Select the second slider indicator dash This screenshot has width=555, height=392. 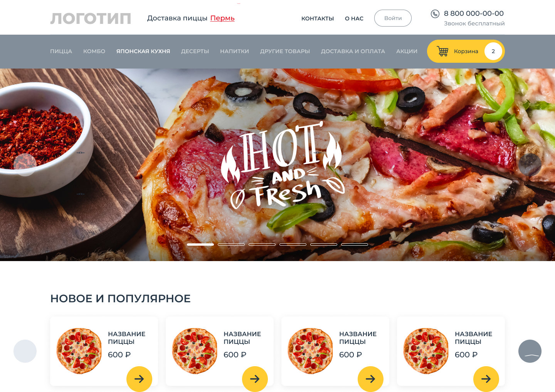click(x=231, y=245)
